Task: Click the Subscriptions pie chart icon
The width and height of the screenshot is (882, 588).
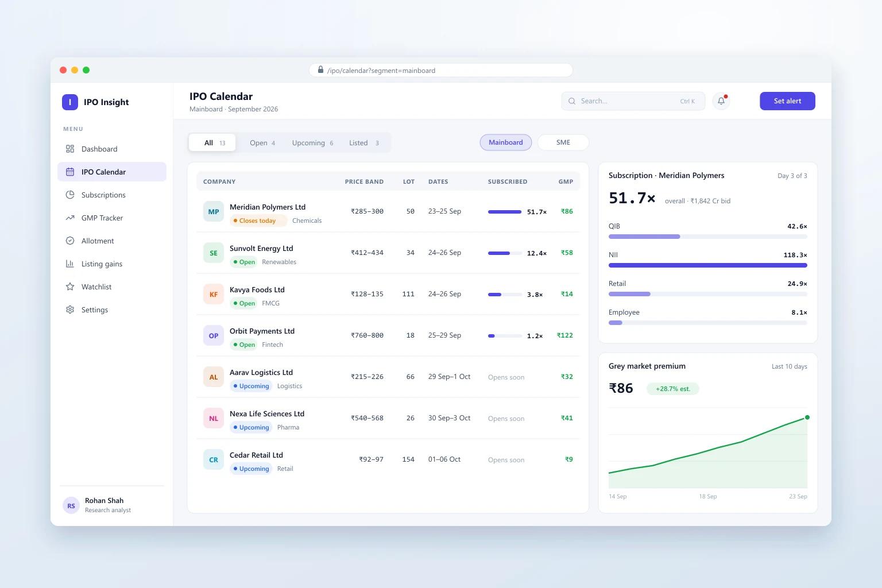Action: point(70,195)
